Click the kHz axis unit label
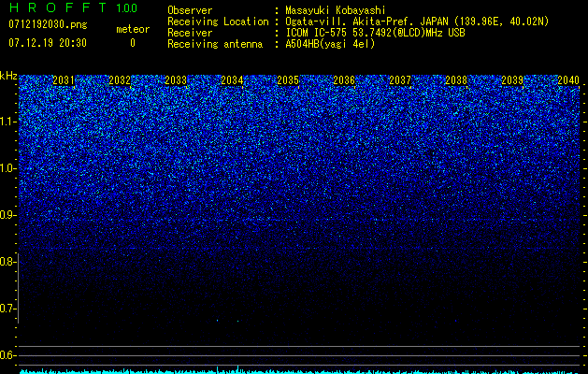The width and height of the screenshot is (588, 374). [x=8, y=76]
